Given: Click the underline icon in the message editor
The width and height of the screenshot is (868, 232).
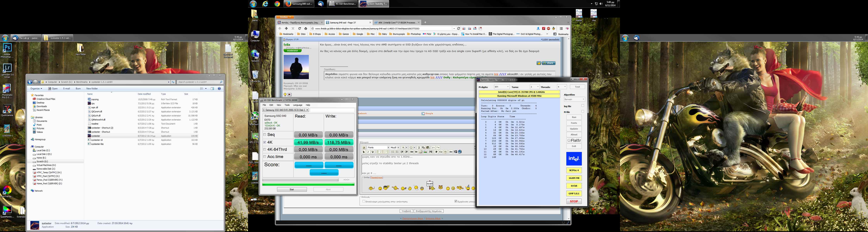Looking at the screenshot, I should pyautogui.click(x=373, y=152).
